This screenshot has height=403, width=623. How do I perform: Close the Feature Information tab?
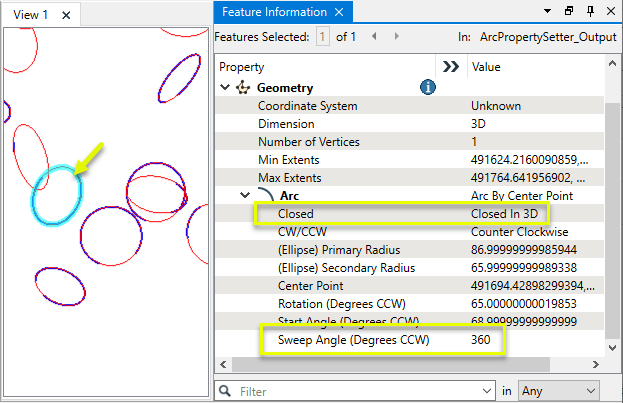click(x=338, y=13)
